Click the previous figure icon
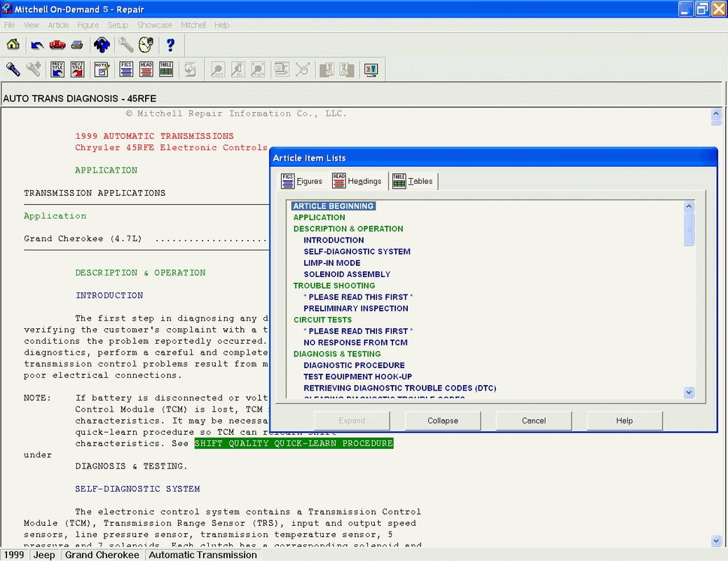The width and height of the screenshot is (728, 561). point(327,69)
